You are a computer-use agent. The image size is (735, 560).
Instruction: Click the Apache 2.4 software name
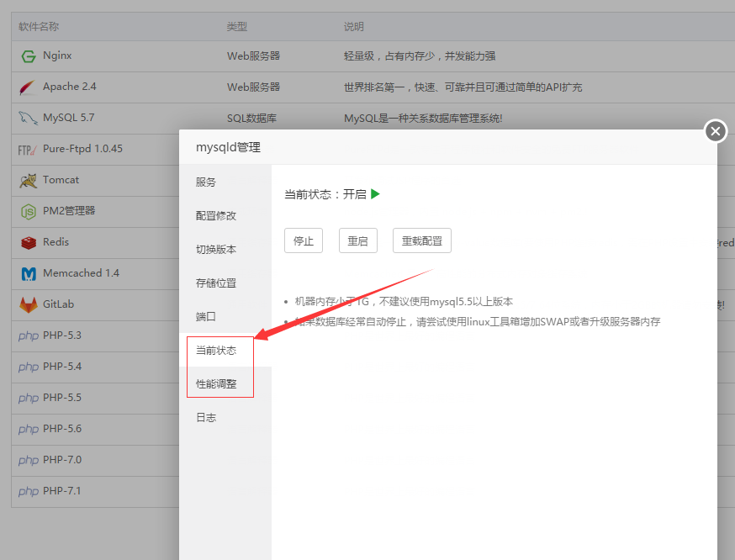69,87
